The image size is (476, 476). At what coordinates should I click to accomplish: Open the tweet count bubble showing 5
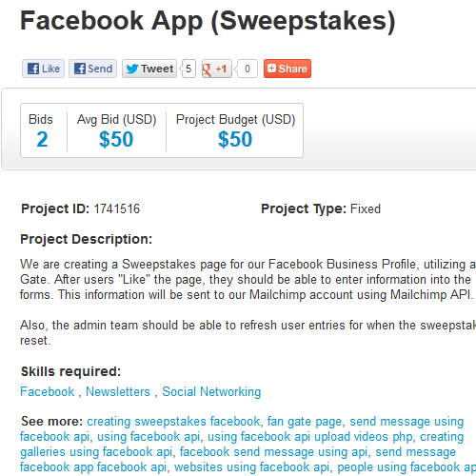188,69
